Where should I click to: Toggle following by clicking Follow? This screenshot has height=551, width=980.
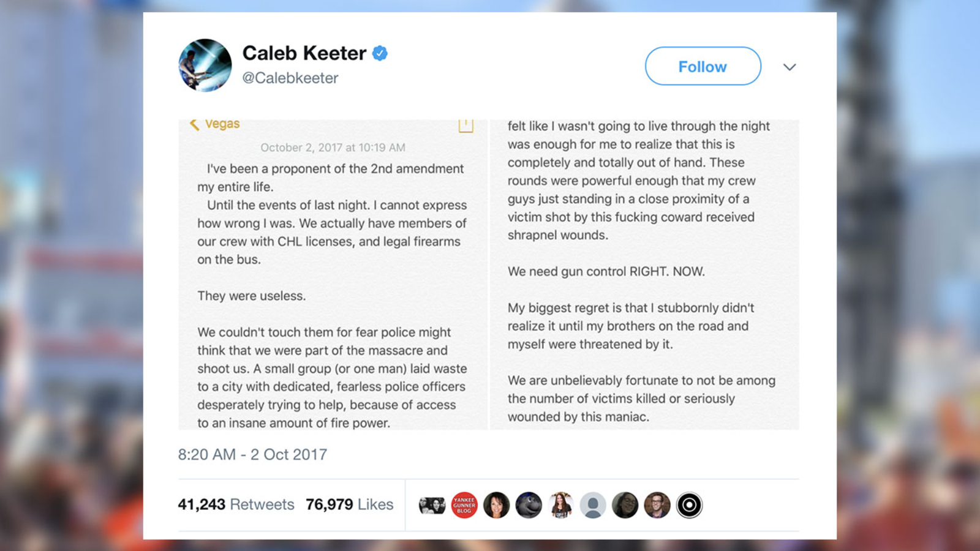point(702,66)
